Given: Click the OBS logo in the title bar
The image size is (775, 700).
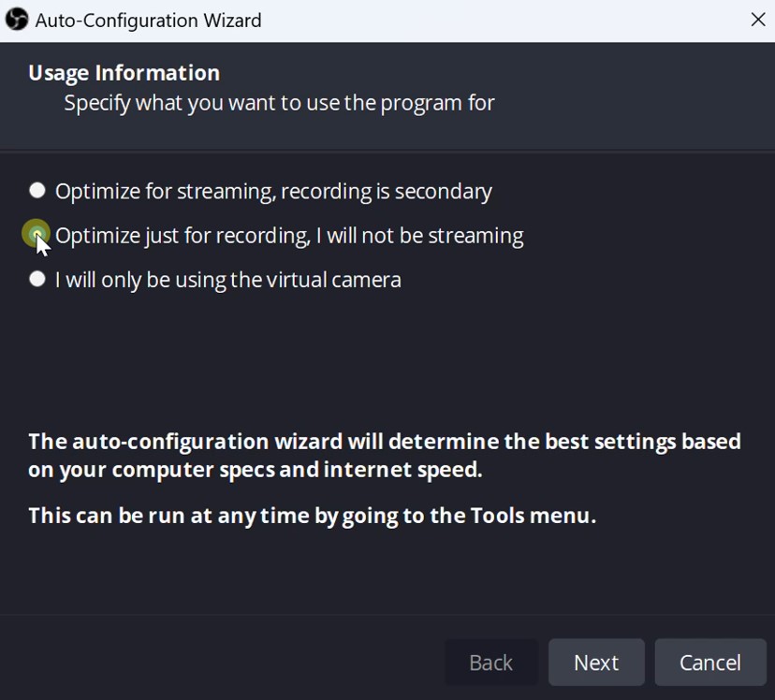Looking at the screenshot, I should coord(17,20).
